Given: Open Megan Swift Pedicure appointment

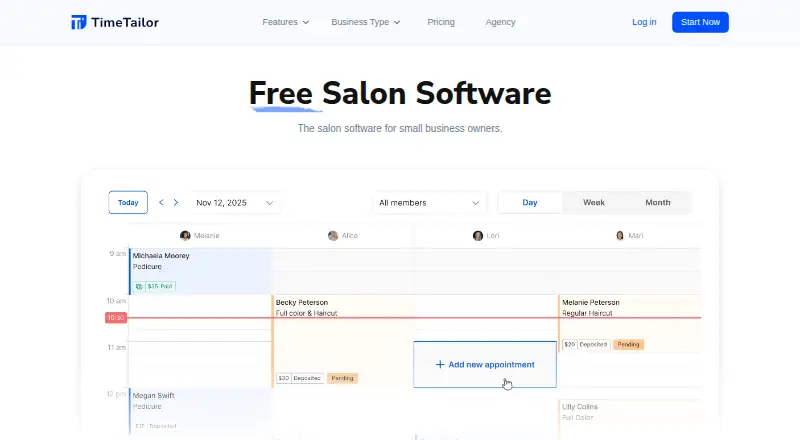Looking at the screenshot, I should coord(200,411).
